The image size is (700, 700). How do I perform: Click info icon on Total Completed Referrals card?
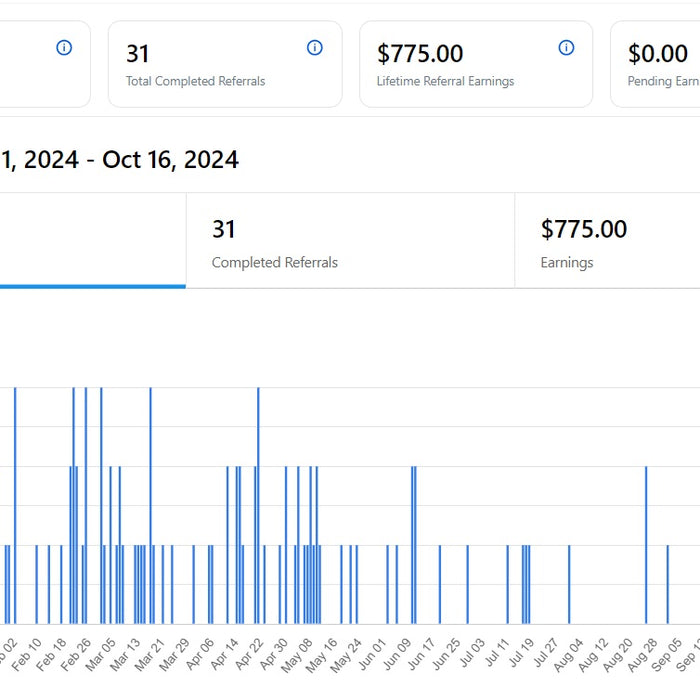click(x=314, y=48)
